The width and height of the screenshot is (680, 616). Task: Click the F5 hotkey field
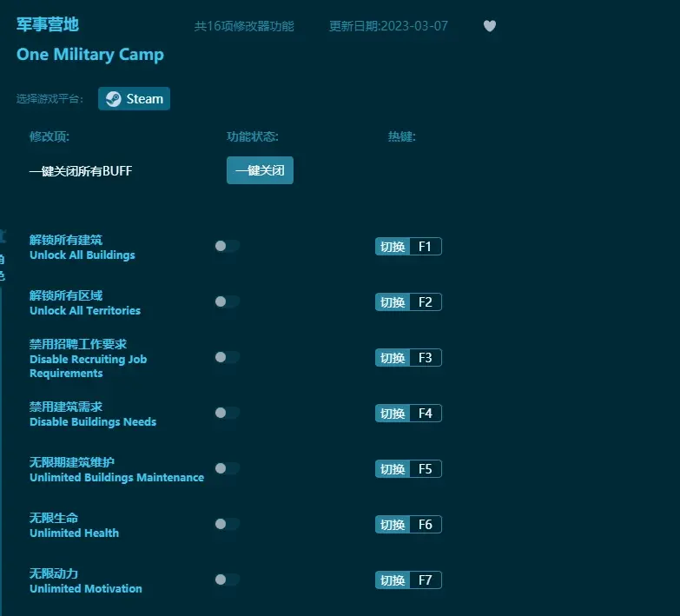tap(426, 468)
